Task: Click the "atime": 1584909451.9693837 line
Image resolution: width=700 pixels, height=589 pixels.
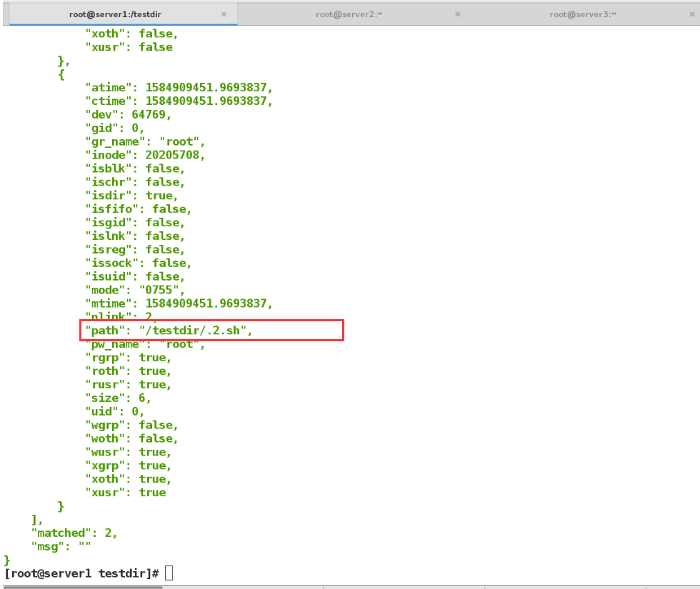Action: 179,87
